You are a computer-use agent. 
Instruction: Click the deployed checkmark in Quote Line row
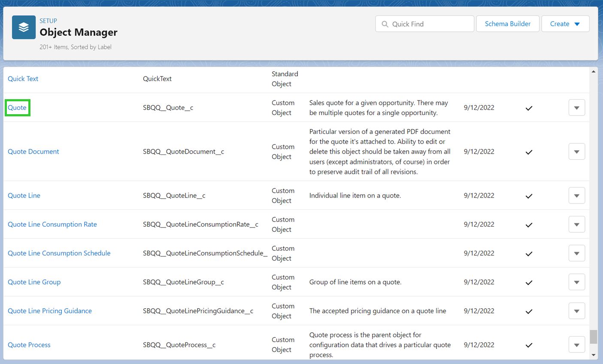[x=529, y=196]
